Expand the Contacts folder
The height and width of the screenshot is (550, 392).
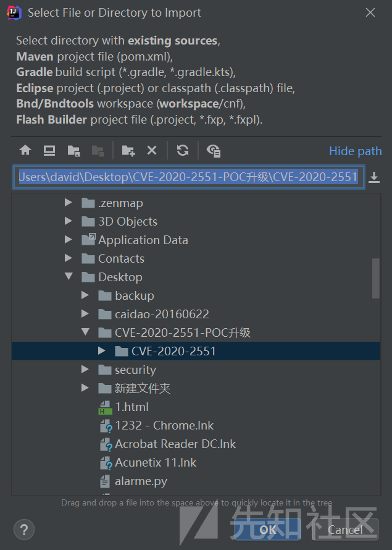tap(69, 258)
